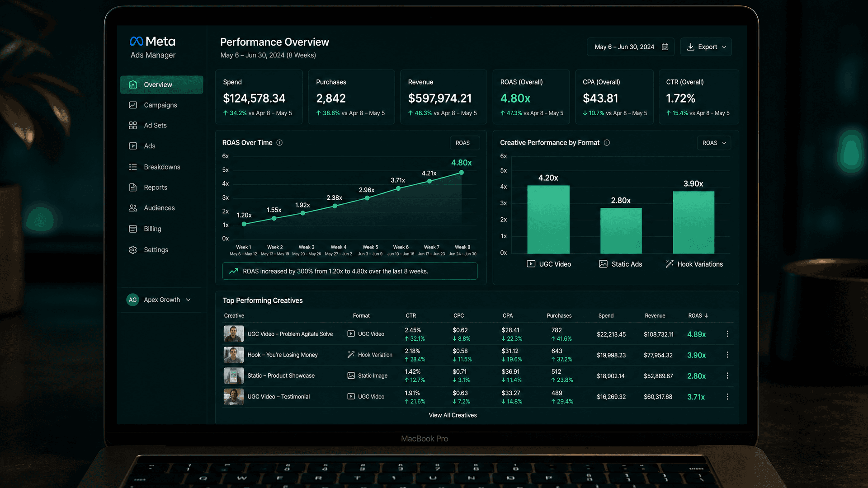Open Ad Sets in the sidebar
Screen dimensions: 868x488
pos(162,125)
